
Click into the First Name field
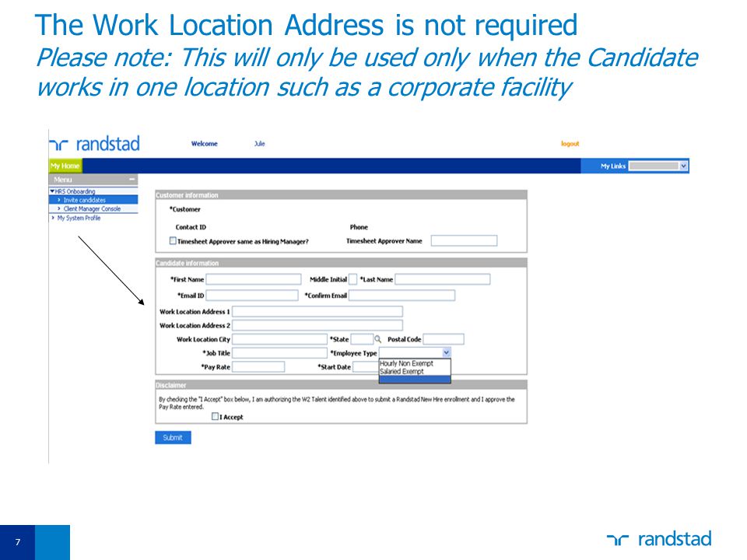tap(254, 279)
